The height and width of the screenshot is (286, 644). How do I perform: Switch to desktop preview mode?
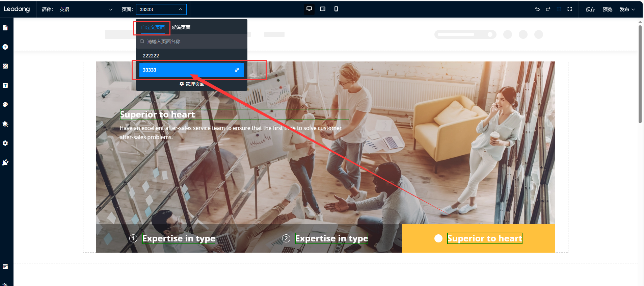point(309,9)
